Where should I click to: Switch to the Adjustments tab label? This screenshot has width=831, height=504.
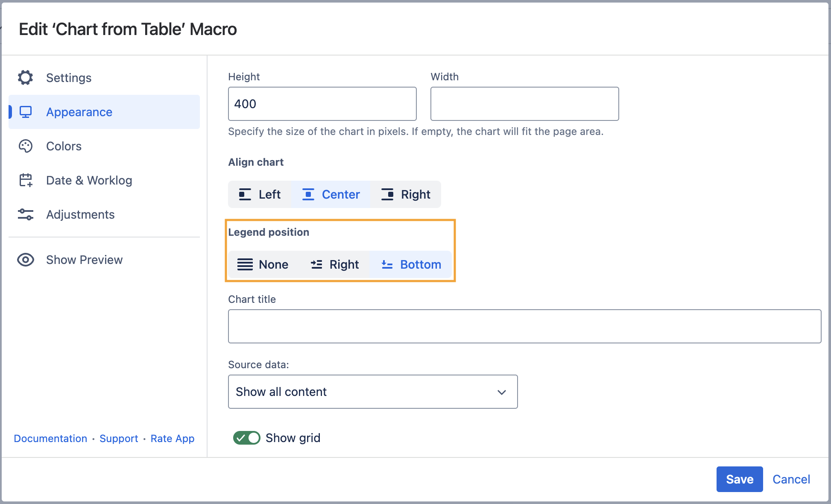(80, 214)
